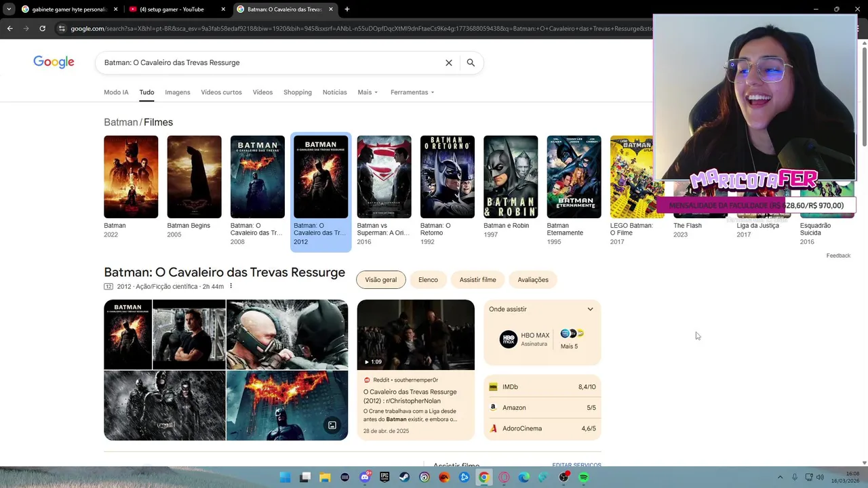Open Spotify from taskbar
This screenshot has width=868, height=488.
(x=584, y=477)
